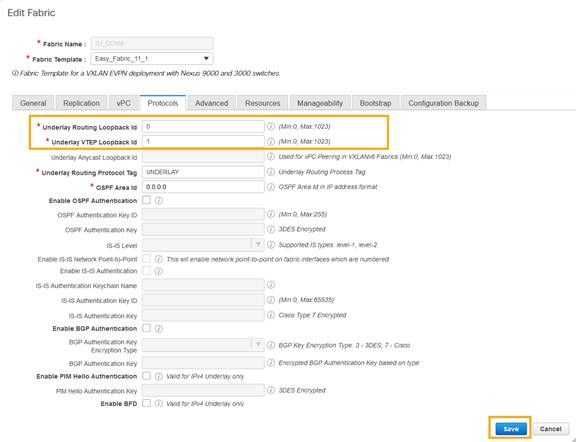Open the info icon for IS-IS Authentication Key ID

[271, 300]
